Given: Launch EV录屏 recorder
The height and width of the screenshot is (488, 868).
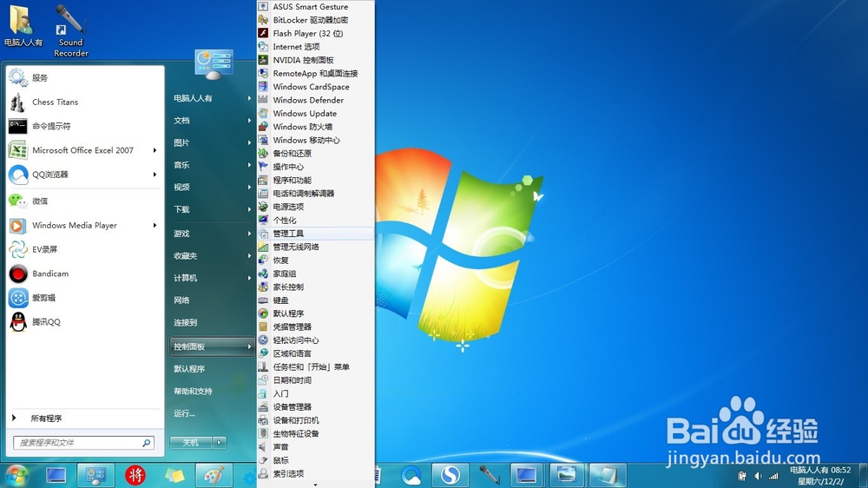Looking at the screenshot, I should (x=85, y=249).
